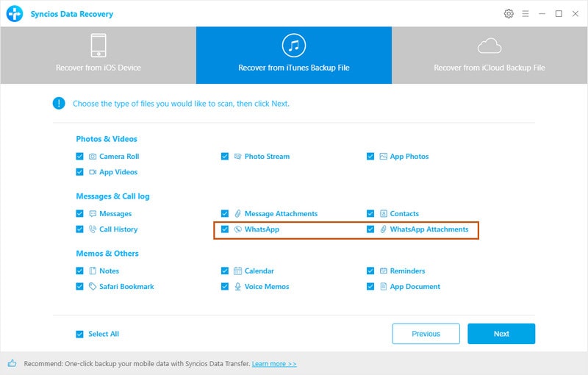Toggle the Safari Bookmark checkbox
This screenshot has width=588, height=375.
(79, 287)
